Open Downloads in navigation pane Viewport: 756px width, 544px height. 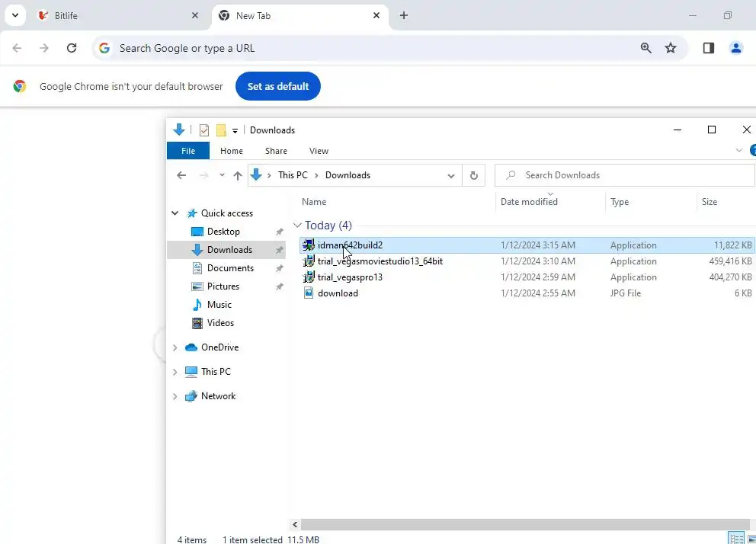(x=229, y=250)
